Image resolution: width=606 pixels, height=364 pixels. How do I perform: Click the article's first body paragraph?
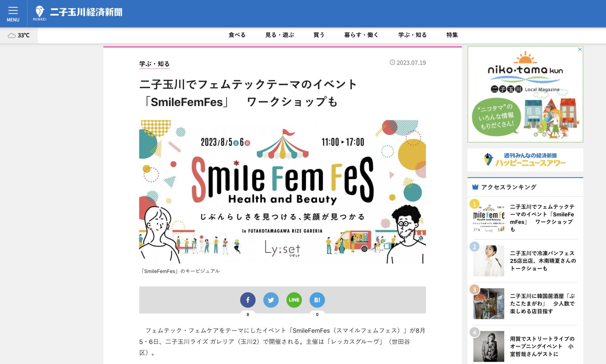click(x=282, y=342)
